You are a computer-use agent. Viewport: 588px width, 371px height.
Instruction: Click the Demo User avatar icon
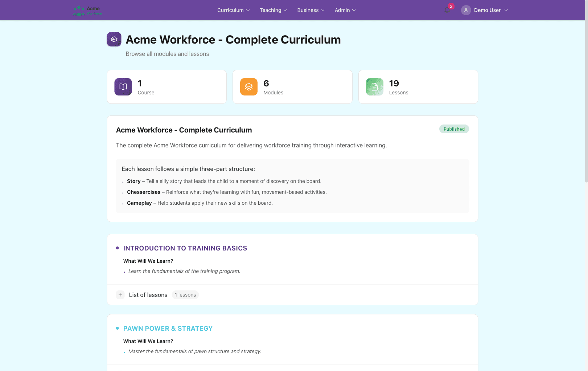click(465, 10)
